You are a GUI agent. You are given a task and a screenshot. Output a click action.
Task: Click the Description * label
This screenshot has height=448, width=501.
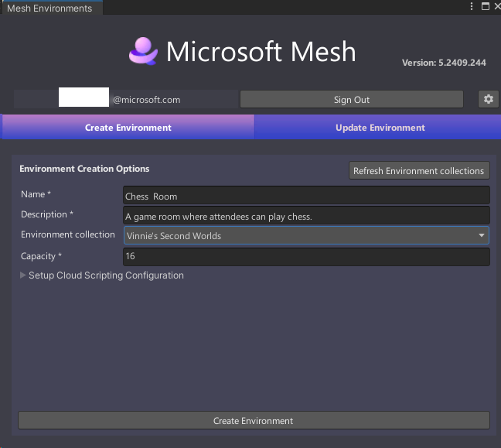[x=47, y=214]
